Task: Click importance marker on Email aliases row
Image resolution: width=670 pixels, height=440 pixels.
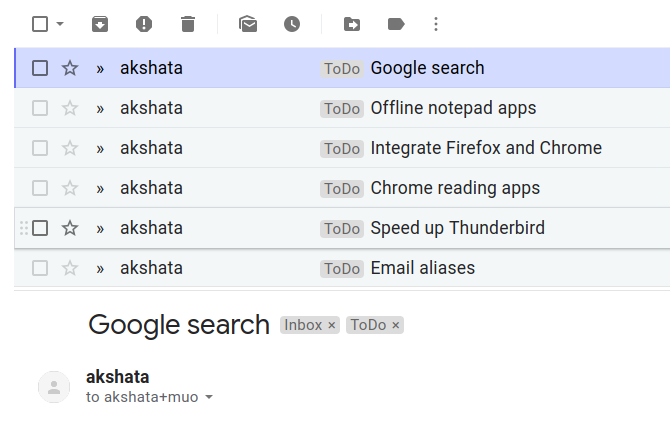Action: click(x=100, y=268)
